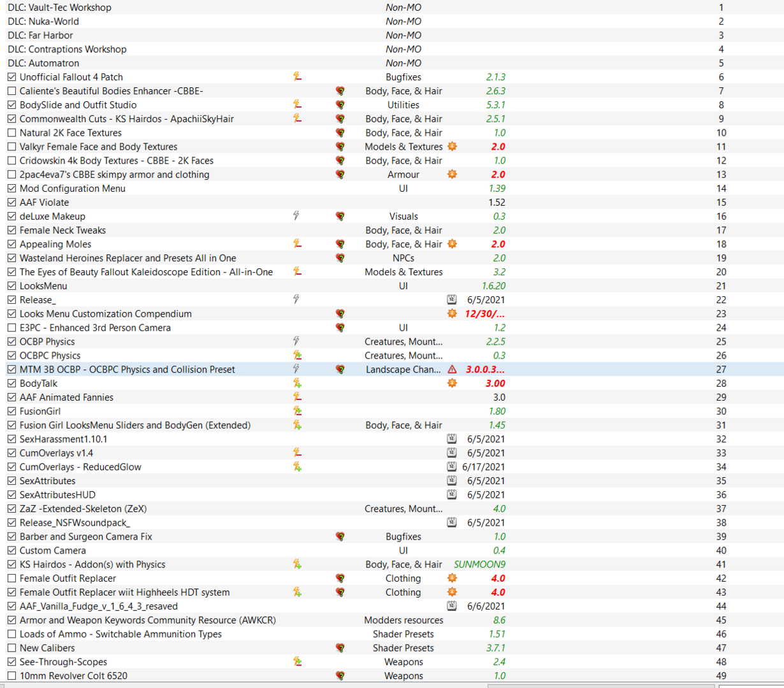Click the update-available icon for Looks Menu Customization Compendium

click(452, 313)
